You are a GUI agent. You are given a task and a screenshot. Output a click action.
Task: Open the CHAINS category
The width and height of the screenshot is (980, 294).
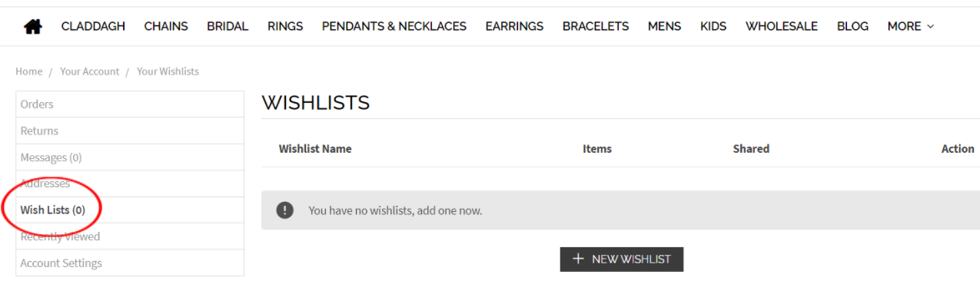166,26
